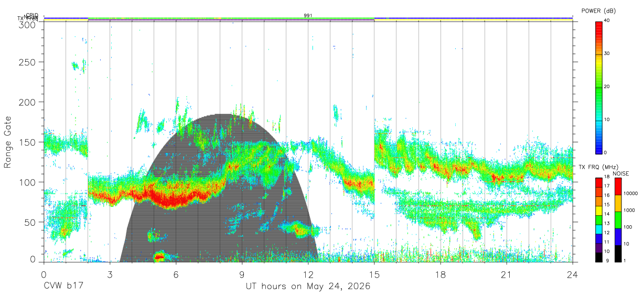Click the POWER (dB) colorbar title
This screenshot has width=644, height=297.
599,10
